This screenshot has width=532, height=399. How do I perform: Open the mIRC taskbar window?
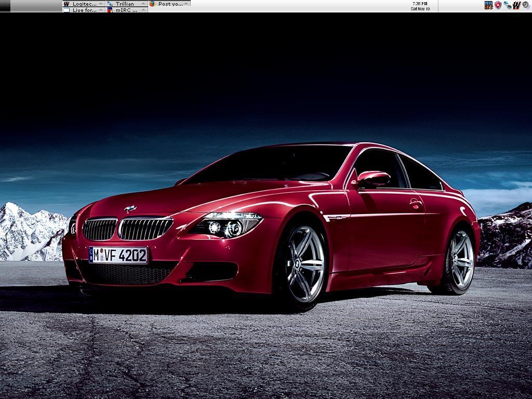pos(127,10)
